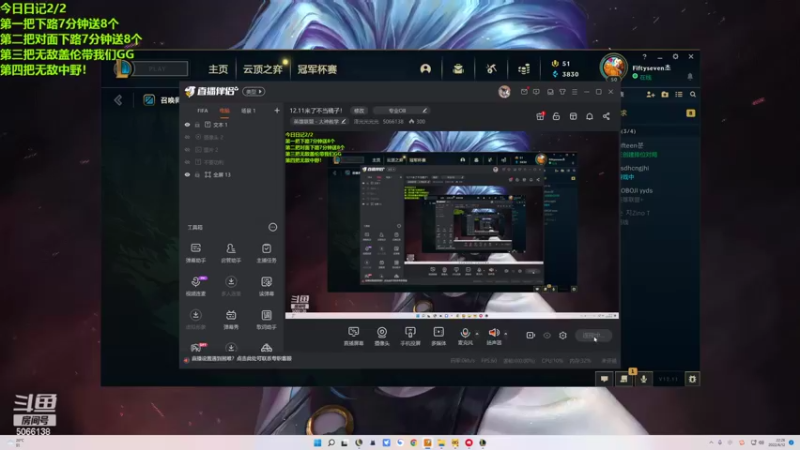Open 读弹幕 tool in toolbox
This screenshot has width=800, height=450.
point(266,286)
